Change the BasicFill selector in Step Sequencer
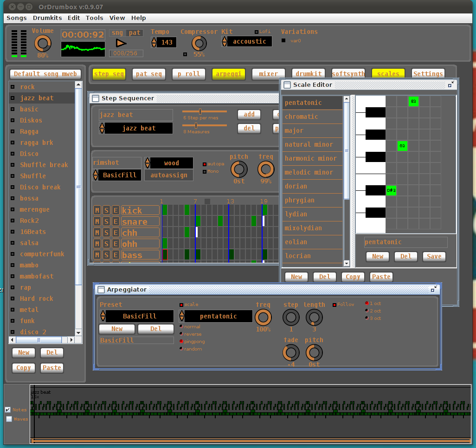Viewport: 476px width, 448px height. click(96, 175)
